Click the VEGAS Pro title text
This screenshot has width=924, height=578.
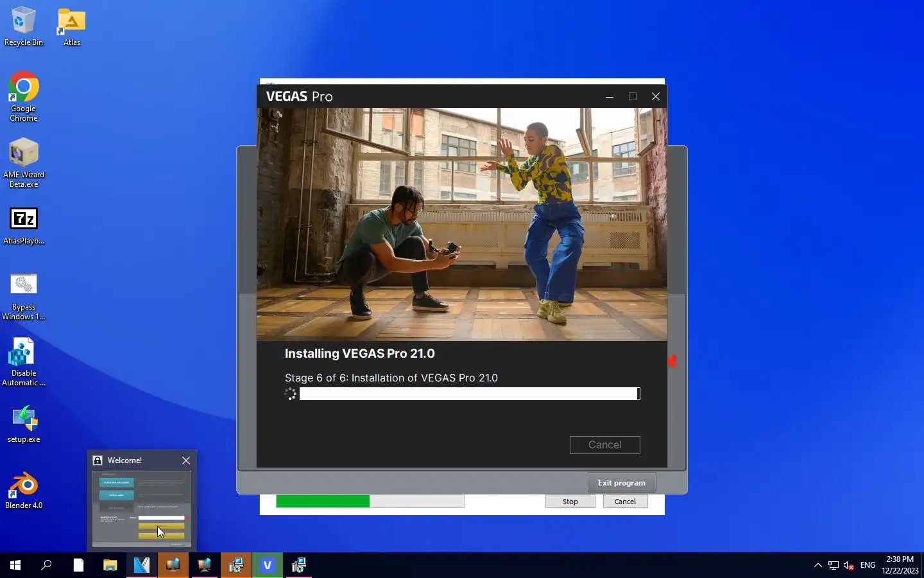299,96
